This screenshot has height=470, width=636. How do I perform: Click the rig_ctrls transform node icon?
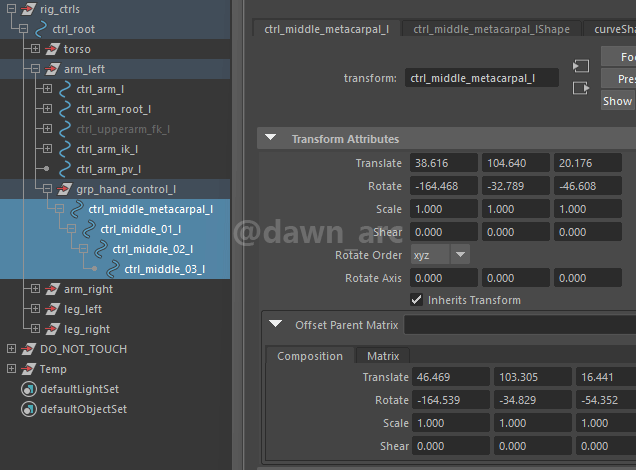28,9
